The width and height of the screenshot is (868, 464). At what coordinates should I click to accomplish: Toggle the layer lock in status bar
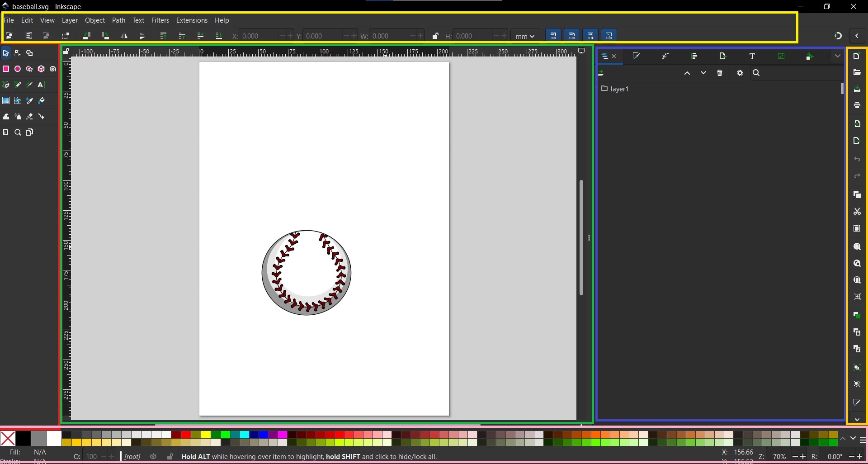pyautogui.click(x=170, y=457)
